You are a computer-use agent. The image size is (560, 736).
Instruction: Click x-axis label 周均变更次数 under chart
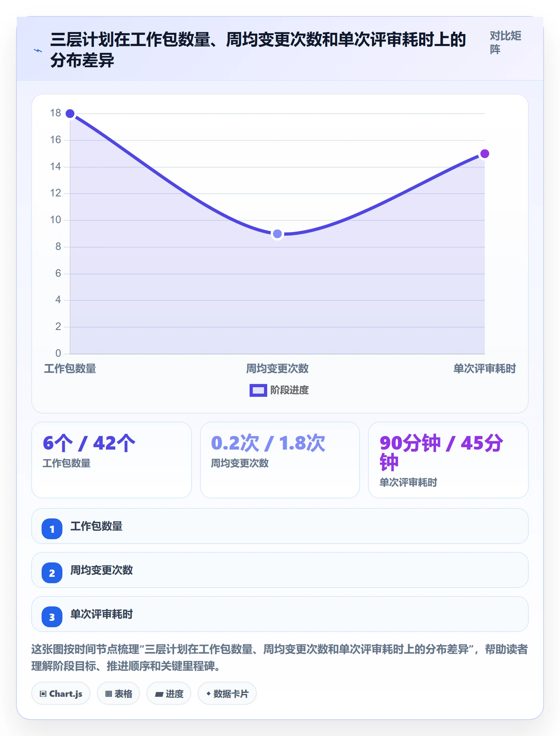(277, 368)
